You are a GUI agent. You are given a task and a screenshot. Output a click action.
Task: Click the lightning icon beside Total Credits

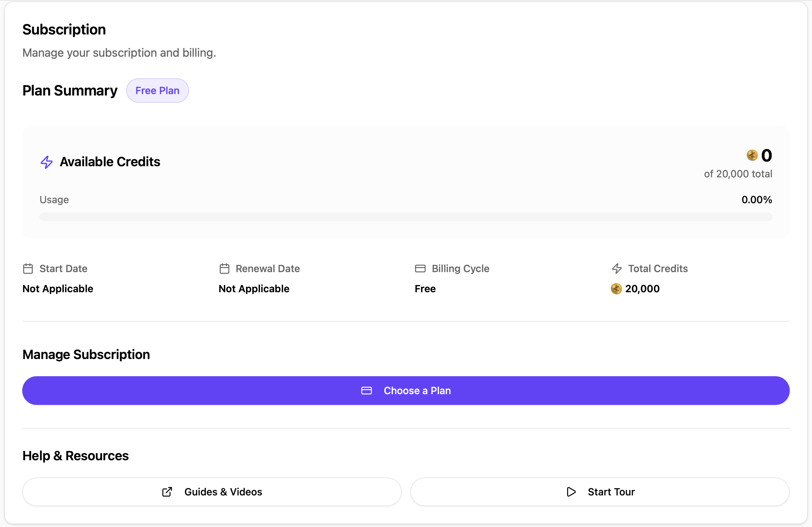pyautogui.click(x=617, y=269)
